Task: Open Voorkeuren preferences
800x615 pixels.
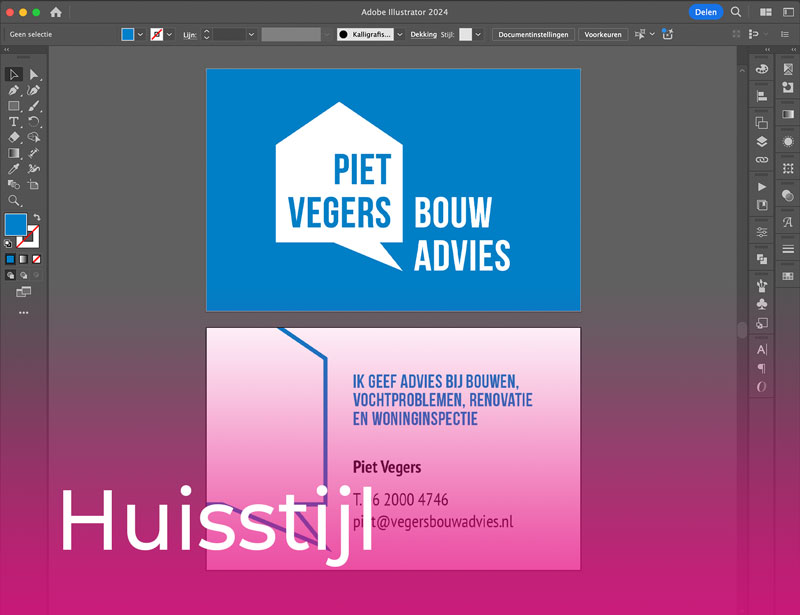Action: point(603,34)
